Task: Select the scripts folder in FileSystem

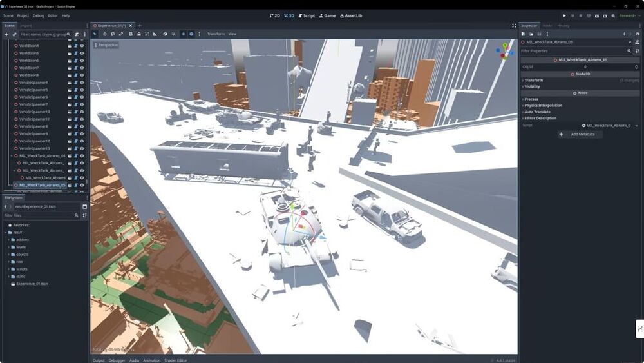Action: click(x=22, y=269)
